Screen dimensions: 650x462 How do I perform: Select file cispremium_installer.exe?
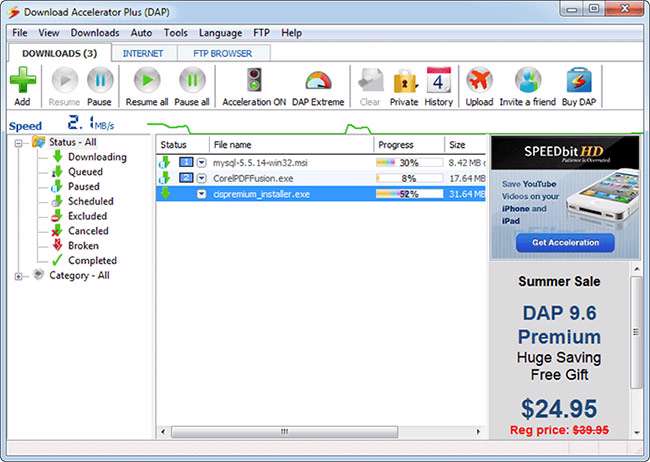(261, 194)
